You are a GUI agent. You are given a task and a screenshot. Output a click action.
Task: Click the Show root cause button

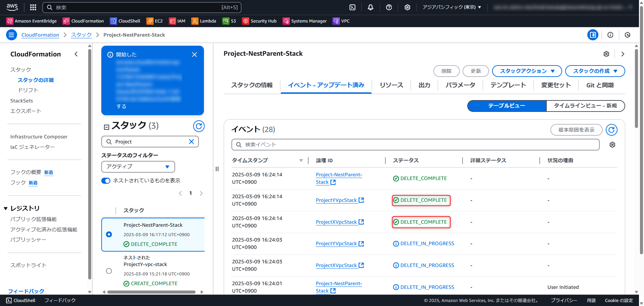pyautogui.click(x=576, y=130)
